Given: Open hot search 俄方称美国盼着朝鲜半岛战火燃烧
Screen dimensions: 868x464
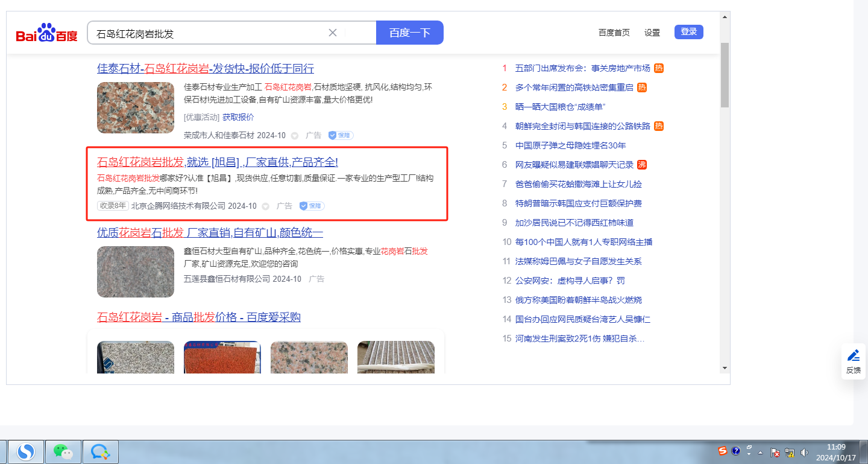Looking at the screenshot, I should (579, 300).
